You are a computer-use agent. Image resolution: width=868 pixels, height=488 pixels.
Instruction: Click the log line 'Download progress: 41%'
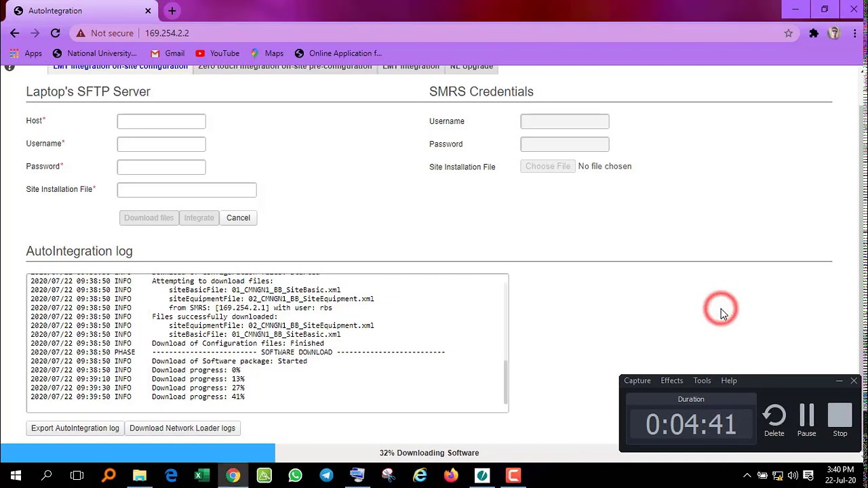coord(198,397)
